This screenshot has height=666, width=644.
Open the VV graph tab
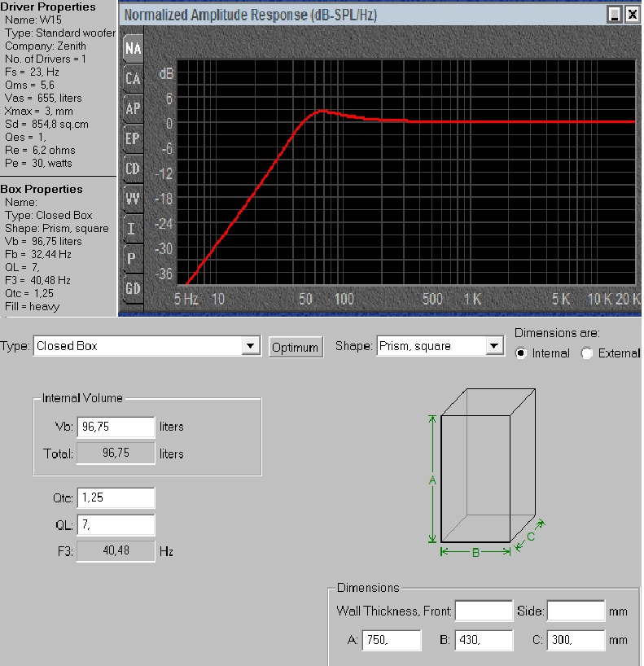tap(133, 199)
